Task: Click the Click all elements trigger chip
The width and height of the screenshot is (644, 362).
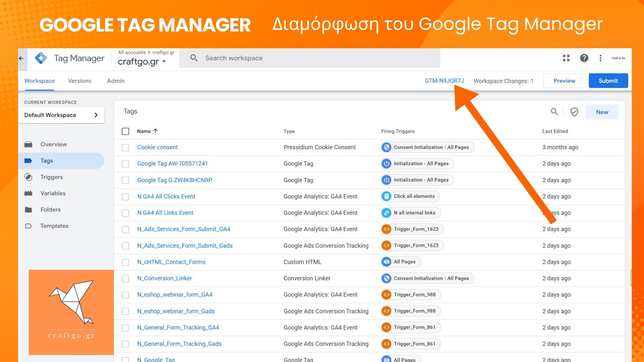Action: click(x=410, y=196)
